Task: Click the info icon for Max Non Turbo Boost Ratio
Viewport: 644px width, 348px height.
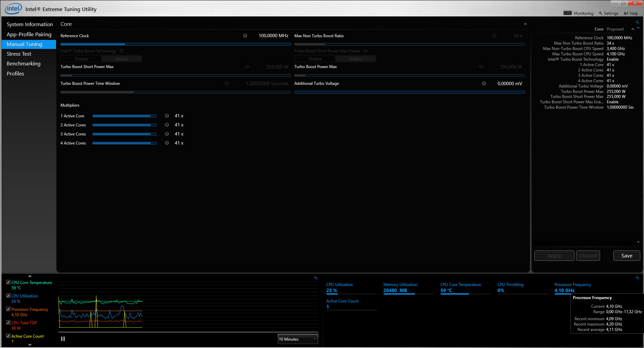Action: pyautogui.click(x=494, y=36)
